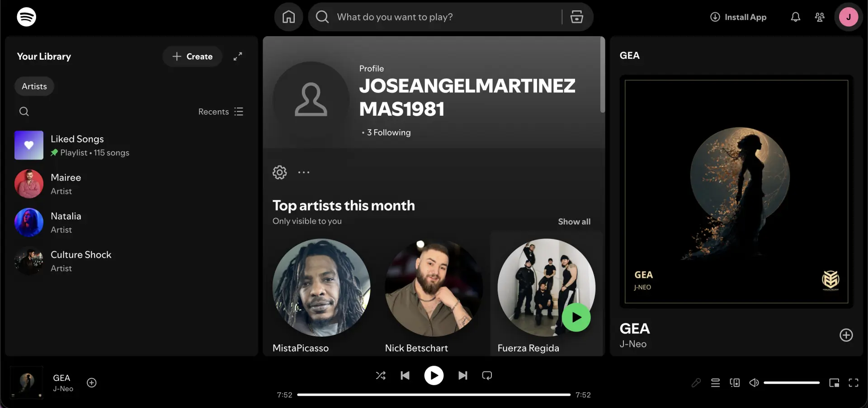868x408 pixels.
Task: Open MistaPicasso artist card
Action: [x=321, y=295]
